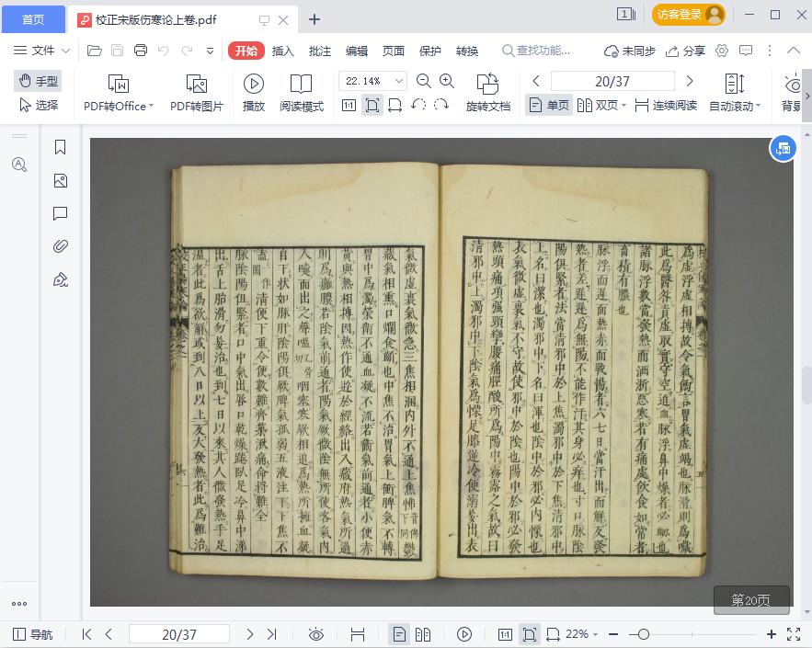The width and height of the screenshot is (812, 648).
Task: Open the 插入 ribbon tab
Action: coord(282,51)
